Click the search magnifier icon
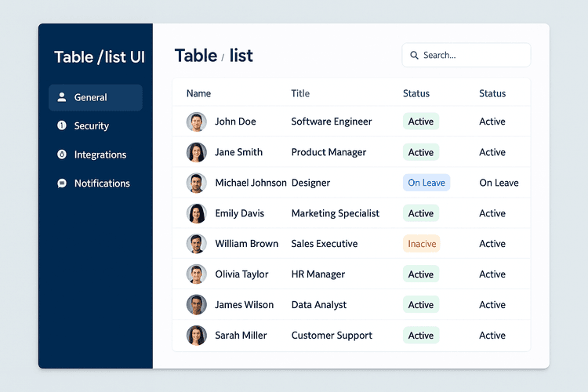 click(414, 55)
